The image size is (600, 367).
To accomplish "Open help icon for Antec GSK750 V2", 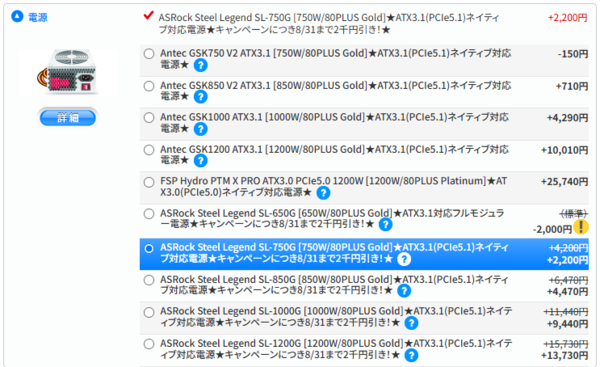I will pos(201,65).
